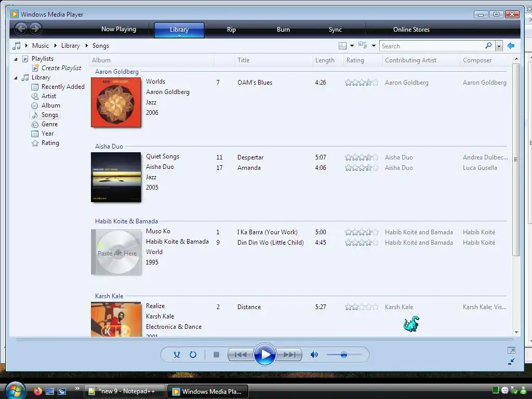The image size is (532, 399).
Task: Open the Burn tab
Action: 283,30
